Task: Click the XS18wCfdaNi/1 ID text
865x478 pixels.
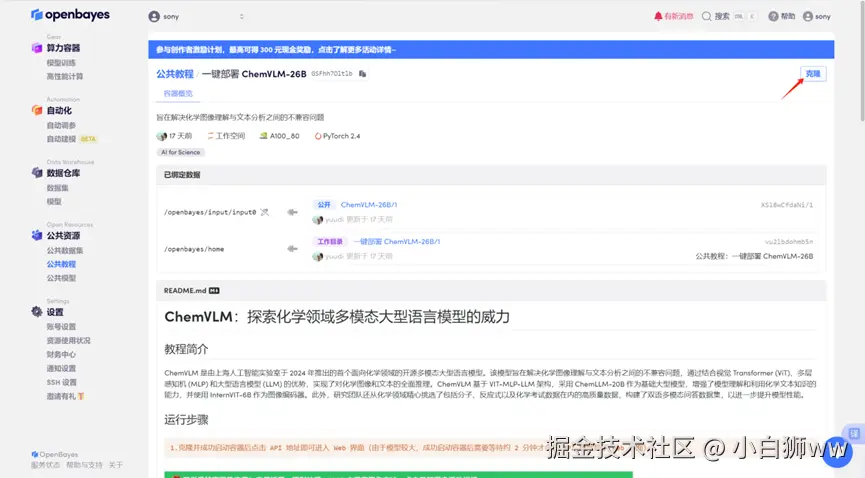Action: pos(787,205)
